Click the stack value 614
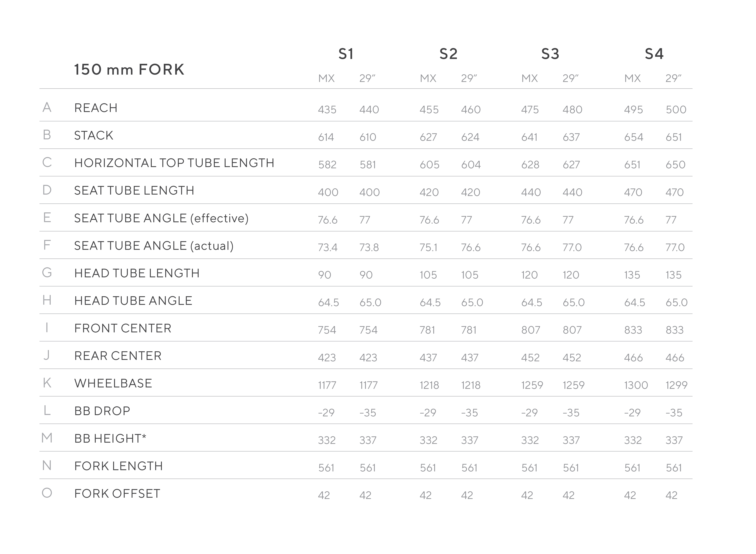756x554 pixels. [x=326, y=137]
